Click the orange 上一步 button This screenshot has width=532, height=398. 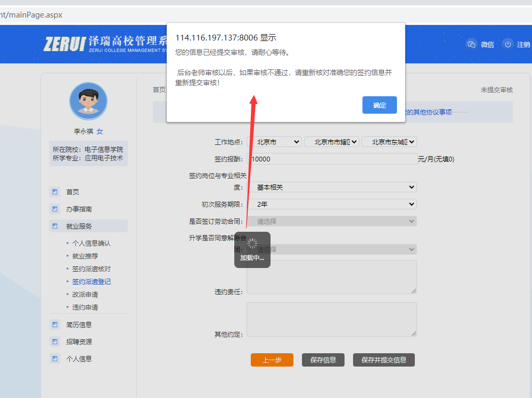pos(272,360)
